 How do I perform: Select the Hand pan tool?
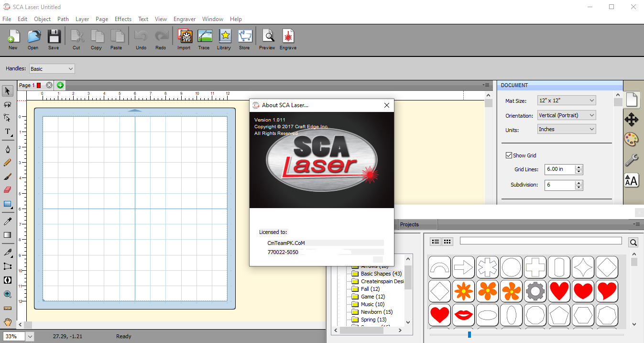(x=8, y=322)
